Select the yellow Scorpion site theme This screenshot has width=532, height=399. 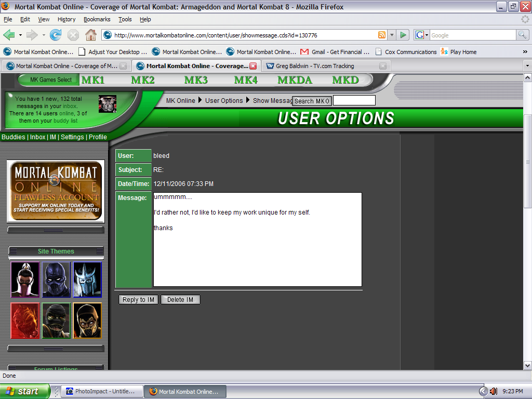click(87, 321)
